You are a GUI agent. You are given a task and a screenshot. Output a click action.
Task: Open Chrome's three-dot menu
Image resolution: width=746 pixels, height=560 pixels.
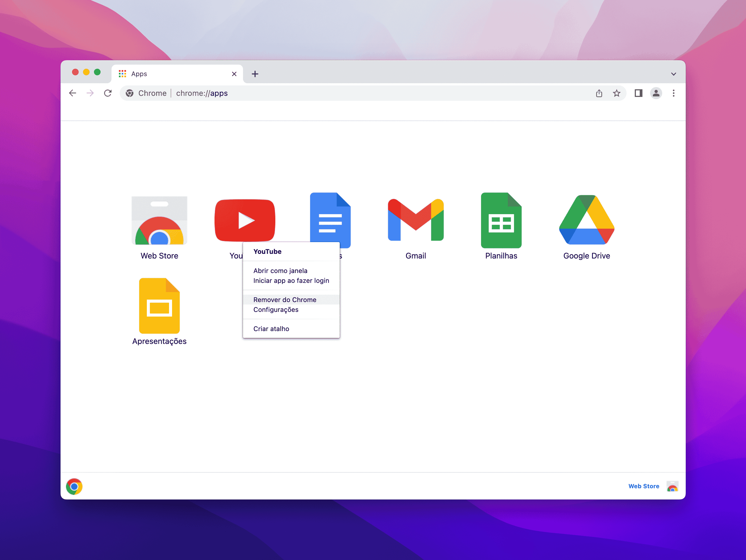(673, 93)
